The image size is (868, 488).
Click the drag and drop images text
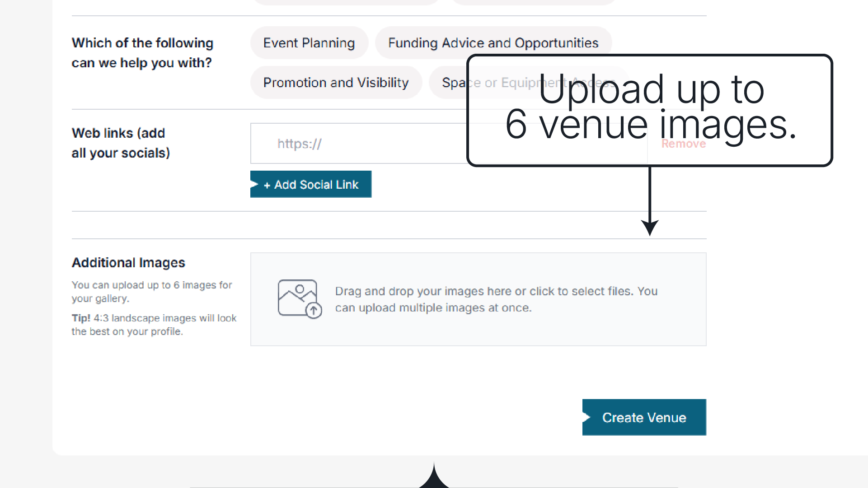[x=496, y=299]
